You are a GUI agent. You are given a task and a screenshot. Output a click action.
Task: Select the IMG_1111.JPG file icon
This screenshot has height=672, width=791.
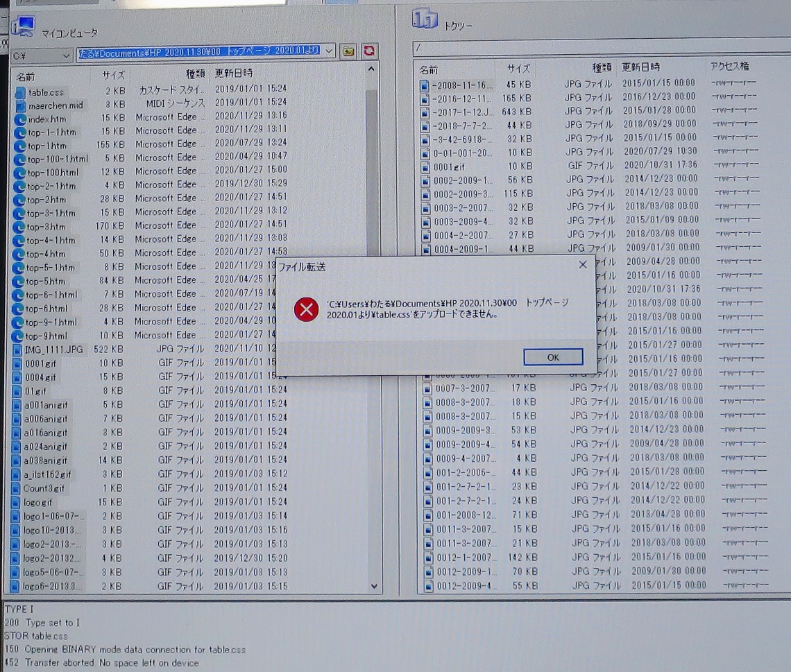[x=18, y=350]
